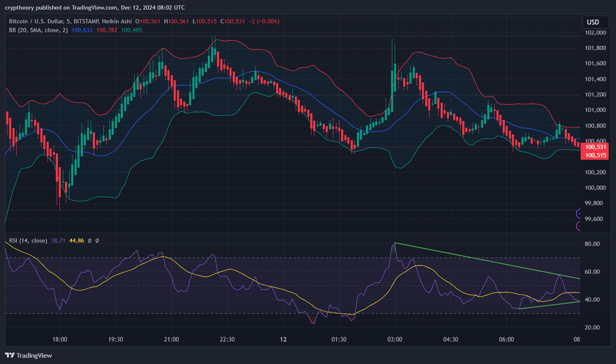
Task: Click the bold "12" date label
Action: [283, 339]
